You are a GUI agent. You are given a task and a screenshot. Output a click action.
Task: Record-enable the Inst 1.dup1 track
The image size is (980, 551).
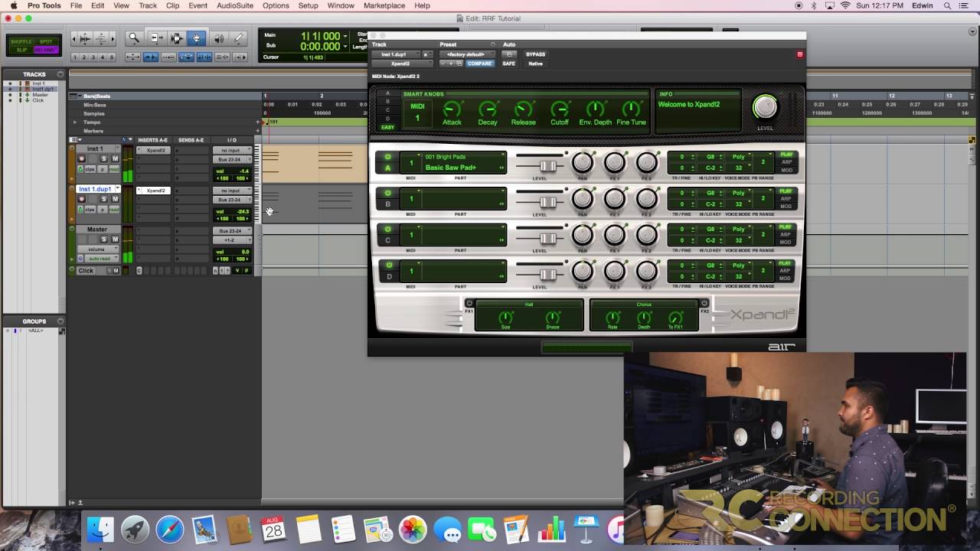click(82, 199)
